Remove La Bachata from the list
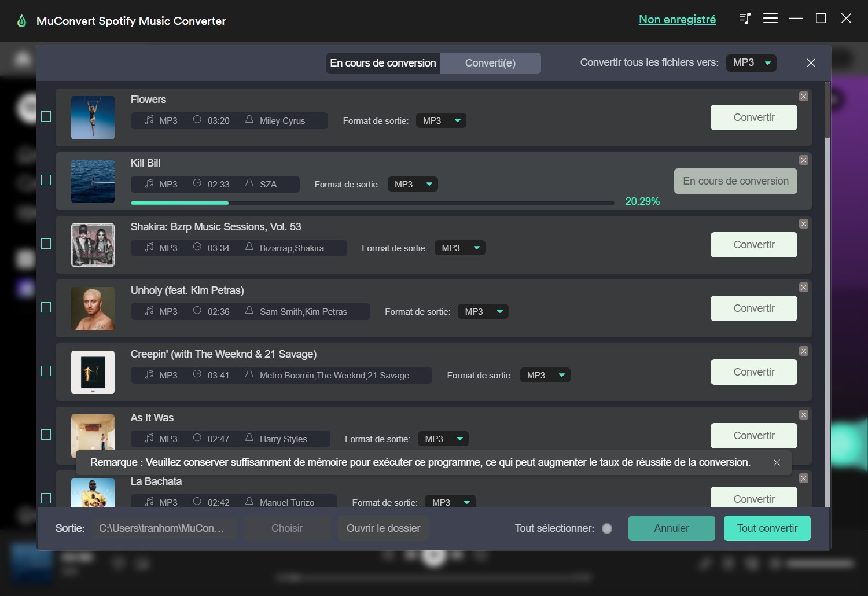 [x=804, y=479]
